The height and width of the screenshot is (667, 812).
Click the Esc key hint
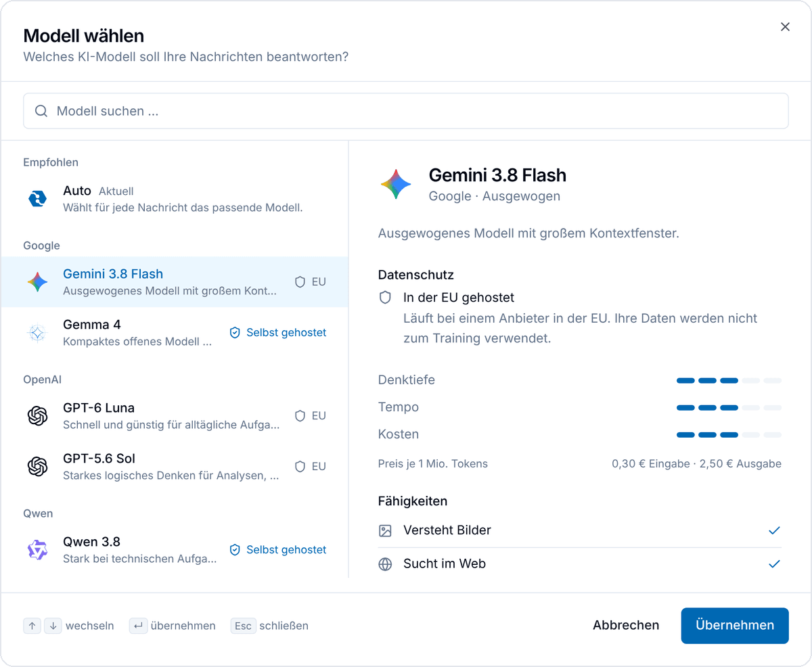click(243, 626)
